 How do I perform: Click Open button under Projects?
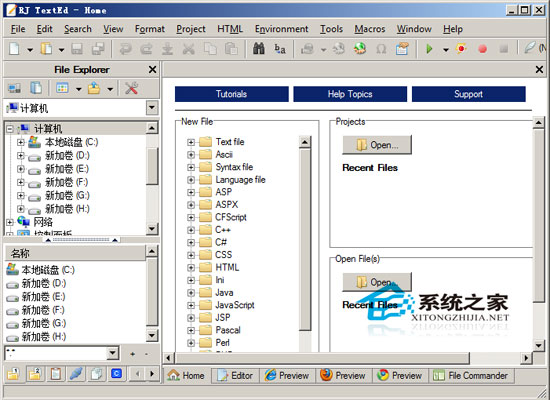click(377, 145)
